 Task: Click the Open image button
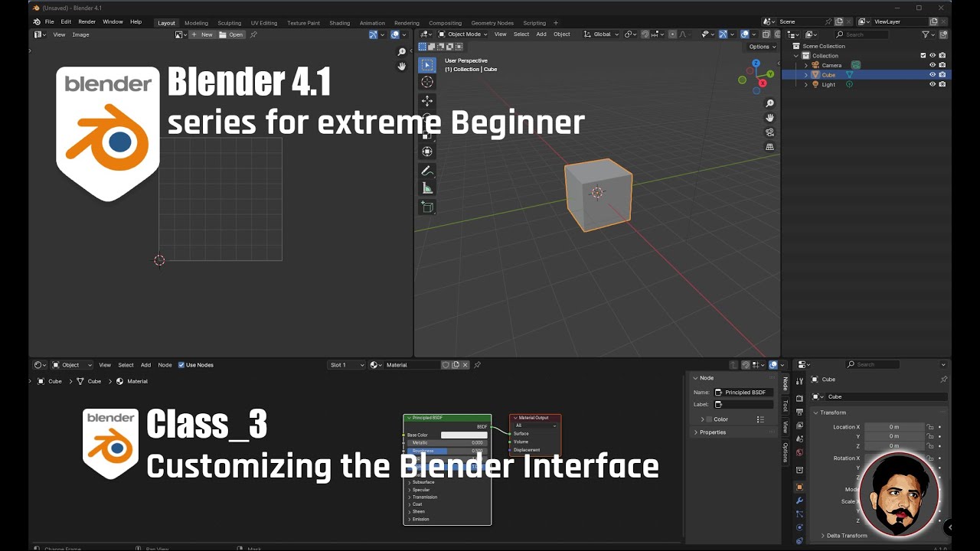[231, 34]
